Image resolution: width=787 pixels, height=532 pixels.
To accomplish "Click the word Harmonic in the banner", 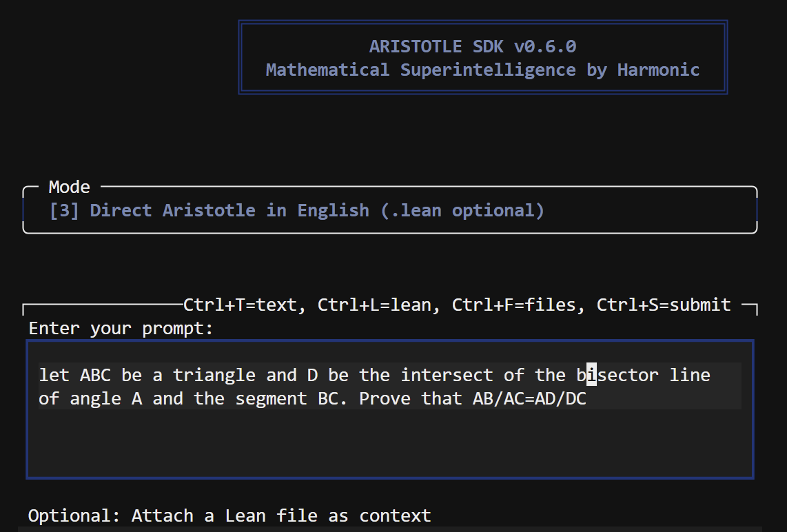I will (658, 70).
